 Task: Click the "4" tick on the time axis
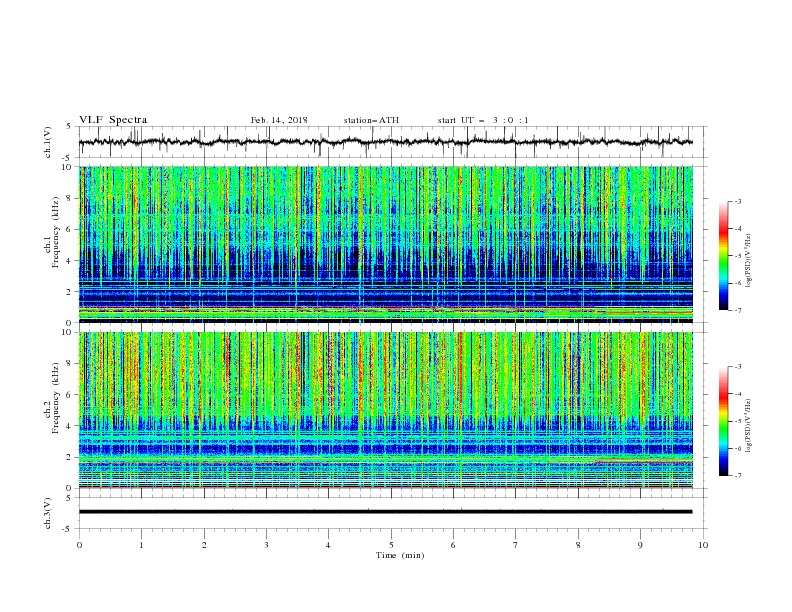328,545
